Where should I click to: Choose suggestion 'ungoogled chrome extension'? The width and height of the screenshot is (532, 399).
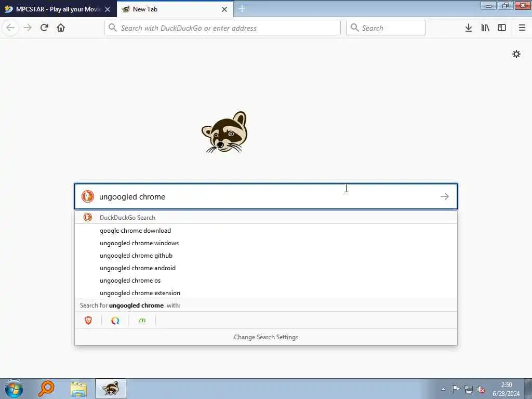click(266, 293)
